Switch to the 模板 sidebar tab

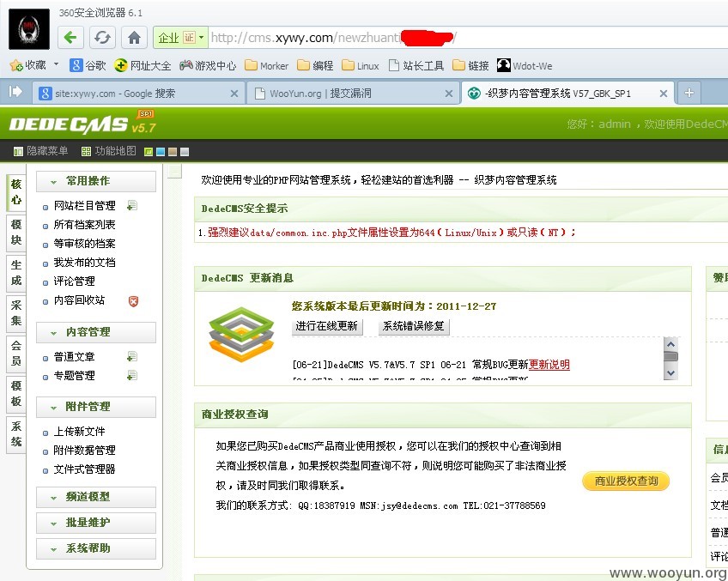coord(16,394)
